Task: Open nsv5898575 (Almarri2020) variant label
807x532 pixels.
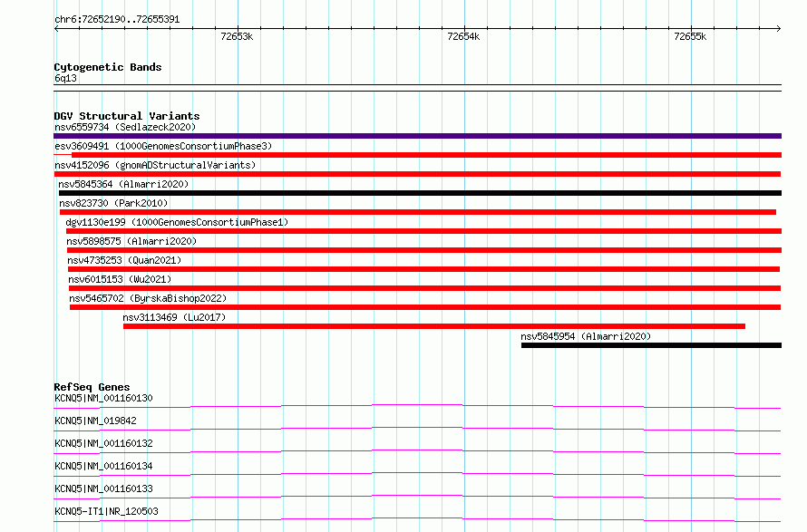Action: [x=131, y=241]
